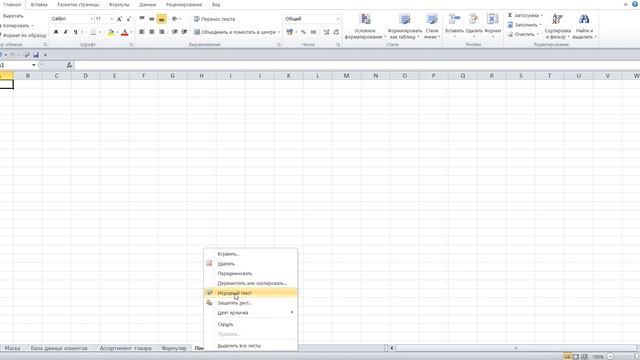Align cell text right

pos(162,32)
